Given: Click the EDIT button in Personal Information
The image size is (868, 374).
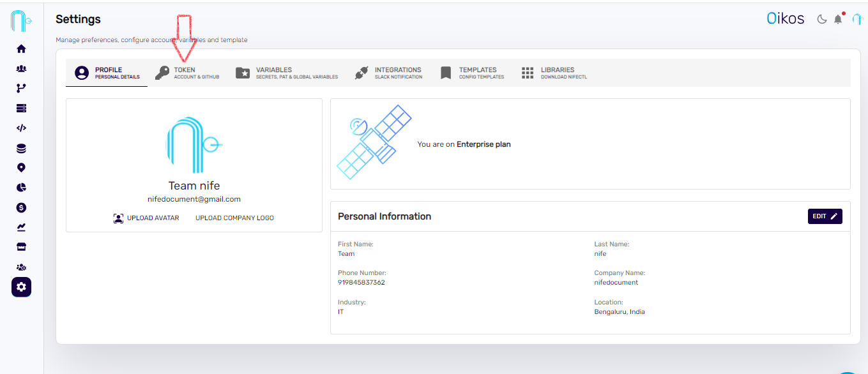Looking at the screenshot, I should 825,216.
